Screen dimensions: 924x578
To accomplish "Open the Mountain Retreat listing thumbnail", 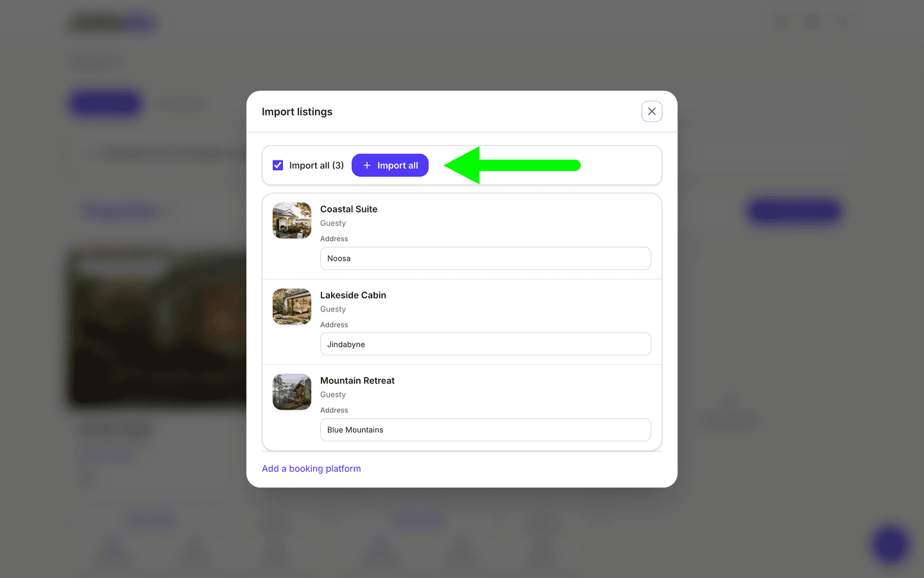I will 292,392.
